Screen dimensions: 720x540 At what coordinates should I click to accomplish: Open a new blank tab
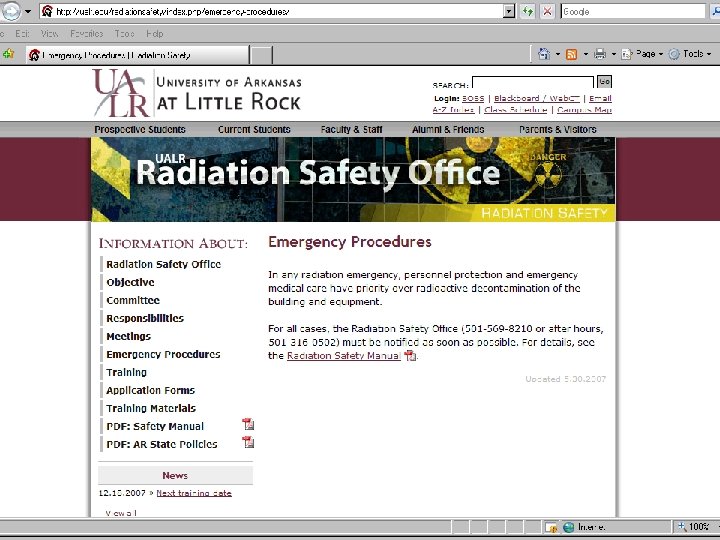(261, 55)
